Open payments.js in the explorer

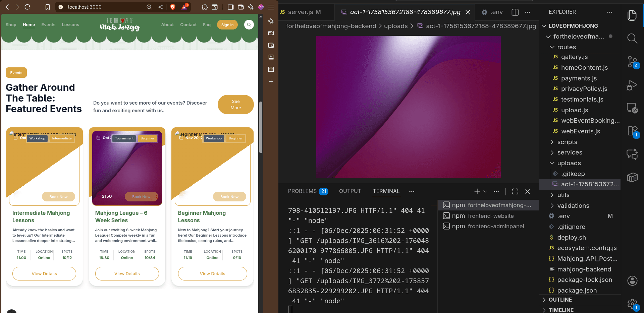click(579, 78)
